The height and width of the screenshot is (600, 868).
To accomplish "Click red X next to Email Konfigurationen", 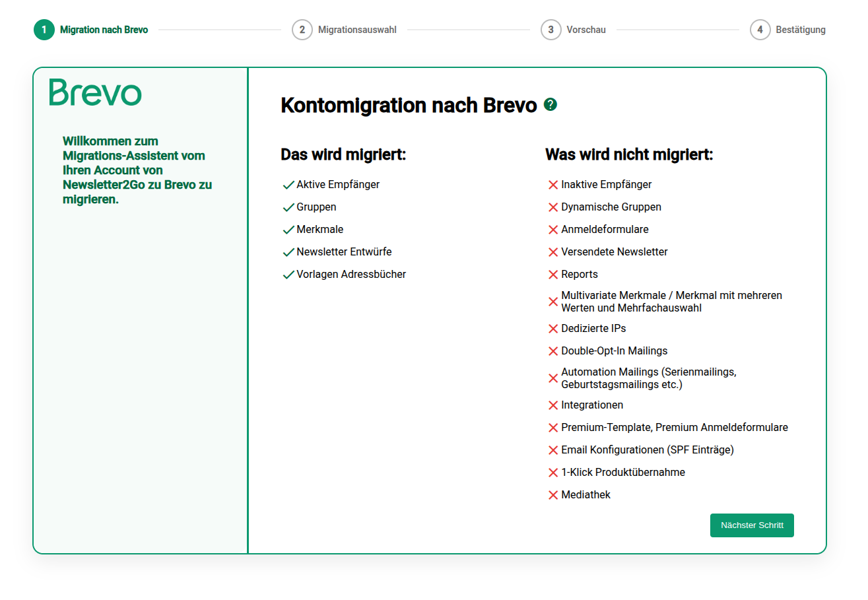I will (553, 450).
